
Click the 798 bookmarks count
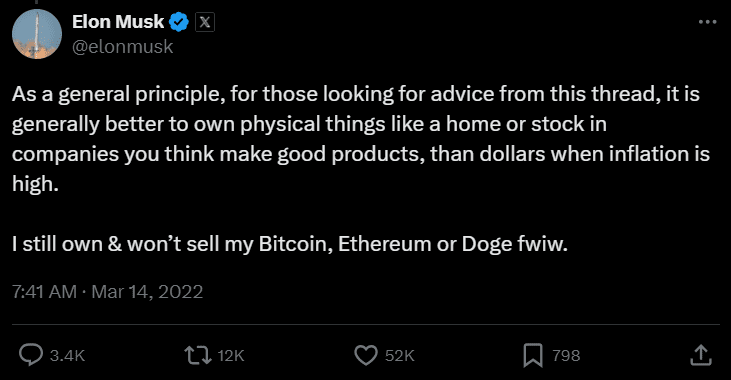click(566, 356)
